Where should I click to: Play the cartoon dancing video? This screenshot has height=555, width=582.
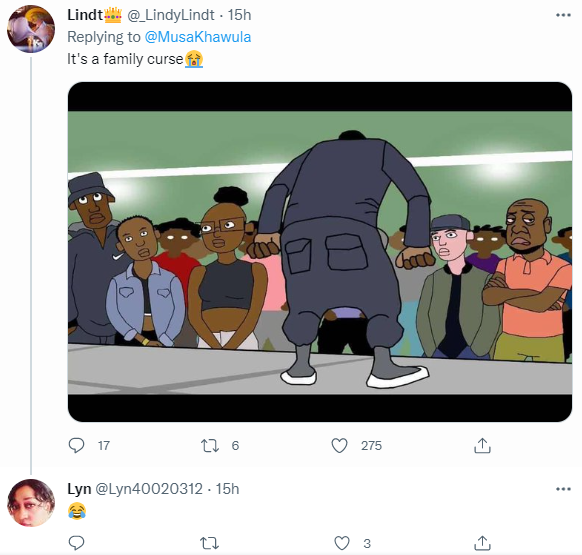coord(320,252)
